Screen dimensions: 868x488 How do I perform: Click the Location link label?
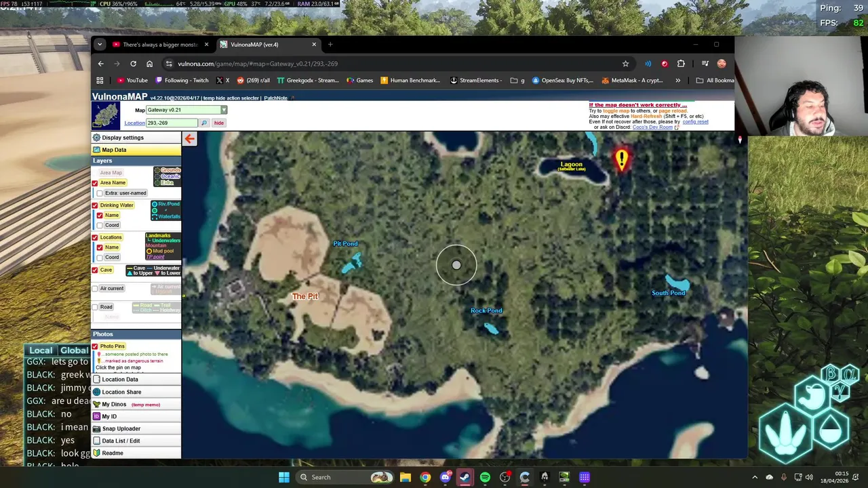[134, 123]
